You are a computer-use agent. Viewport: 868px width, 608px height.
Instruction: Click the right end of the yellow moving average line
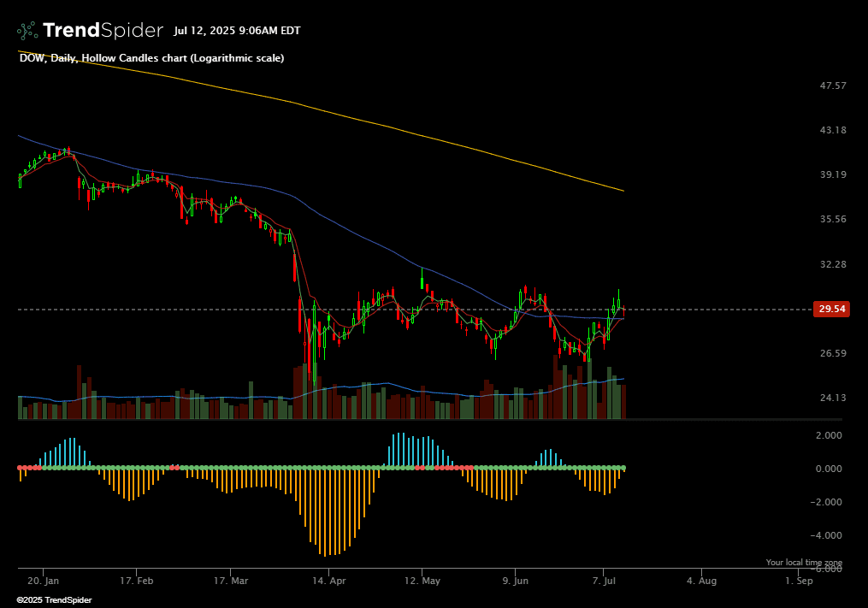[x=623, y=190]
